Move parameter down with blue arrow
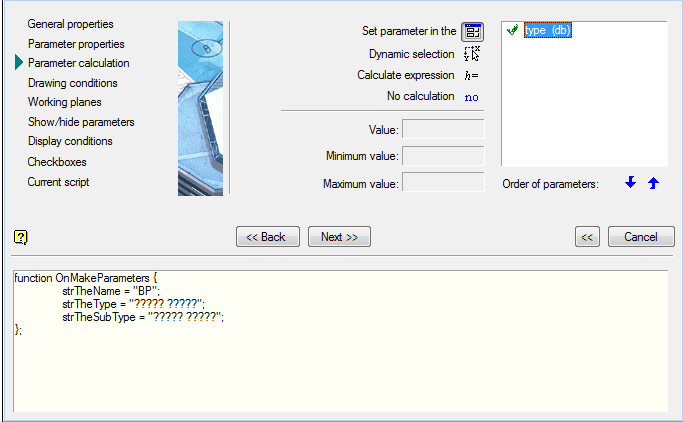 coord(630,183)
